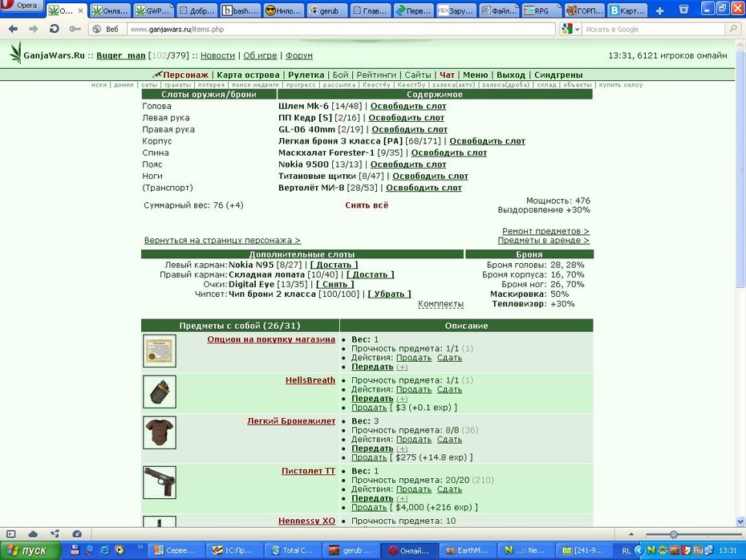
Task: Click the media player quick launch icon
Action: tap(120, 550)
